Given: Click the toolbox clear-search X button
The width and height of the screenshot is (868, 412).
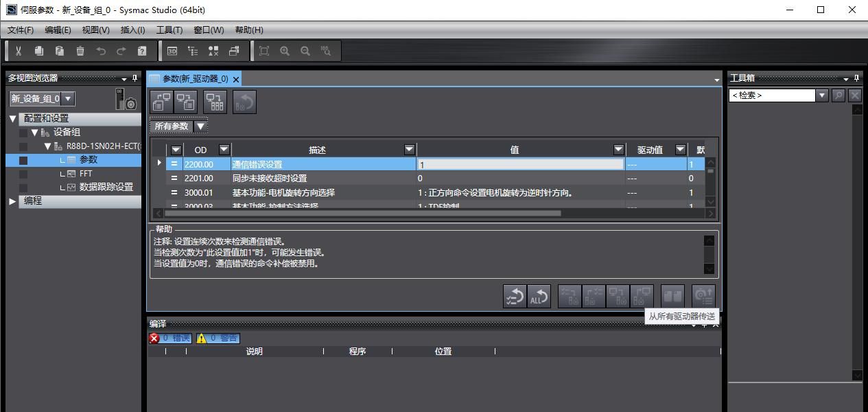Looking at the screenshot, I should point(855,95).
